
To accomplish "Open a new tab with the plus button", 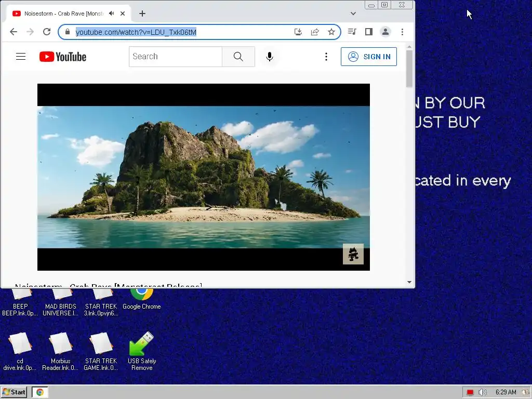I will [x=142, y=14].
